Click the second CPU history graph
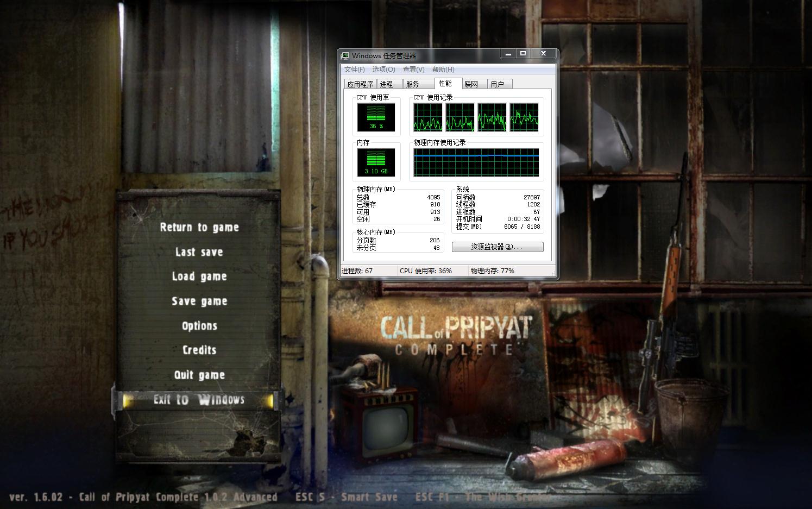This screenshot has height=509, width=812. pyautogui.click(x=460, y=117)
